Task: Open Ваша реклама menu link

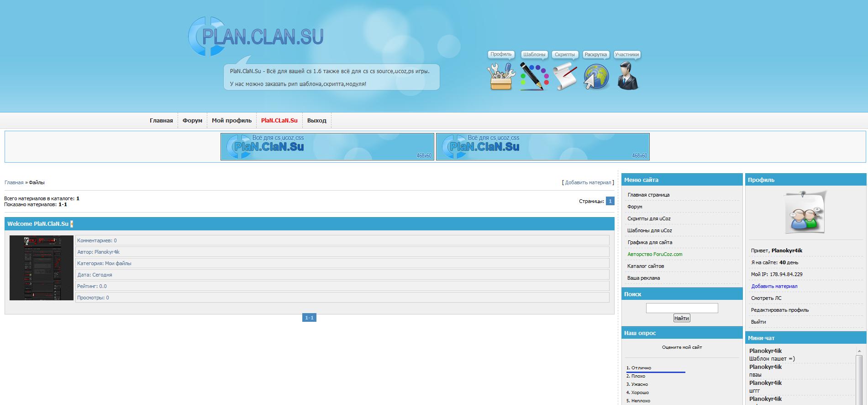Action: (643, 278)
